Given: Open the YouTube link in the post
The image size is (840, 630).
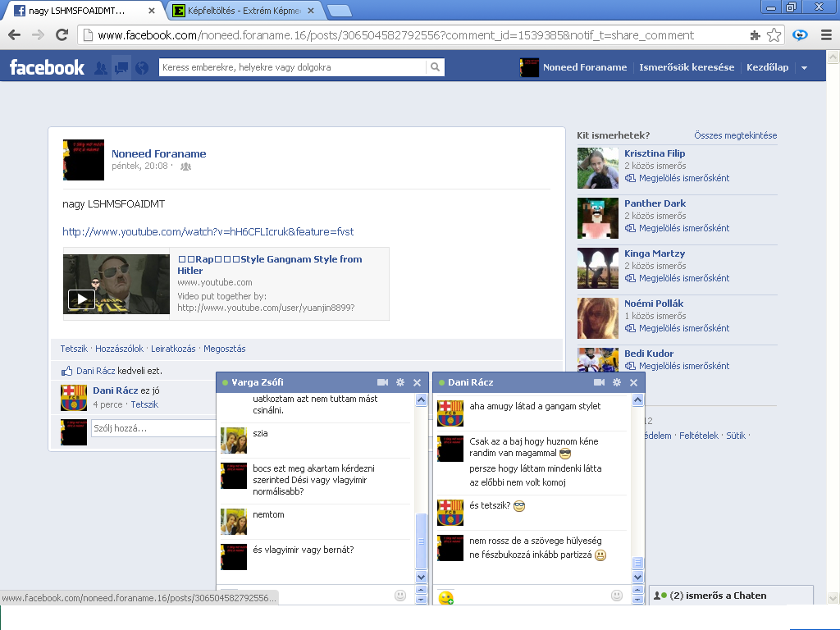Looking at the screenshot, I should [208, 231].
